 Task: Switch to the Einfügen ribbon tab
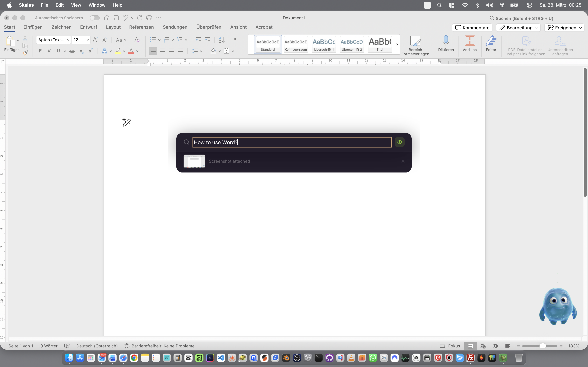pos(33,27)
